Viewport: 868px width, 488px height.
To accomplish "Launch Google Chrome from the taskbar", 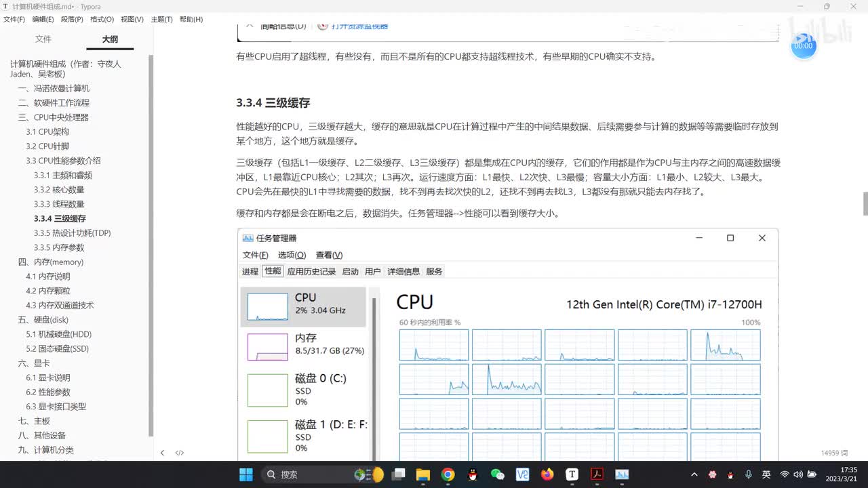I will point(448,474).
